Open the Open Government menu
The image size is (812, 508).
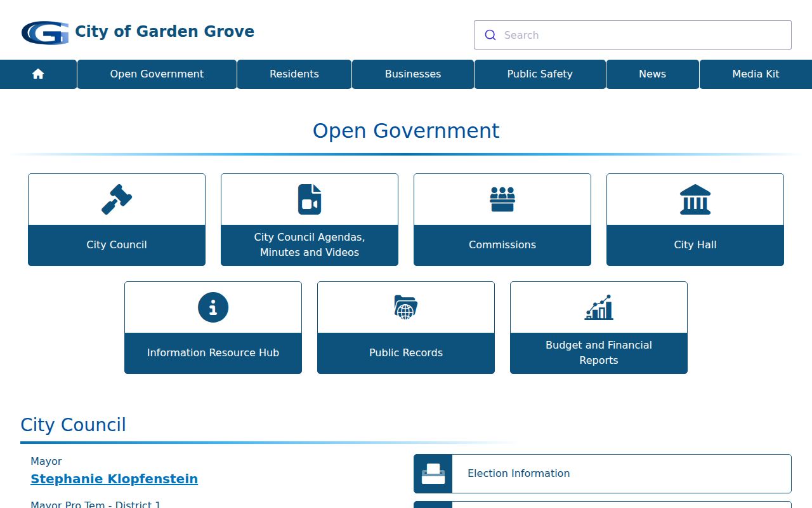pyautogui.click(x=157, y=74)
